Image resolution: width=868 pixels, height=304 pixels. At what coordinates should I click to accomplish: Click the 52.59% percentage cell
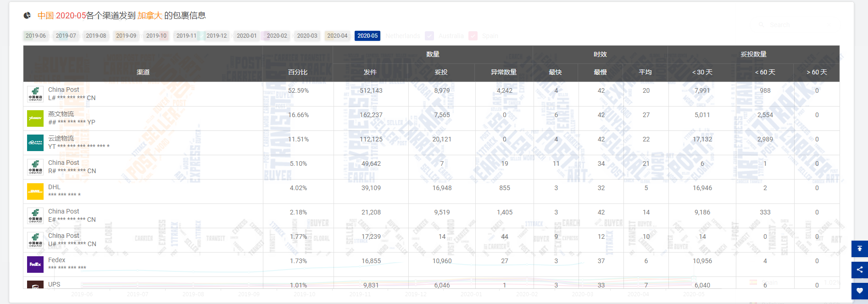pos(298,90)
